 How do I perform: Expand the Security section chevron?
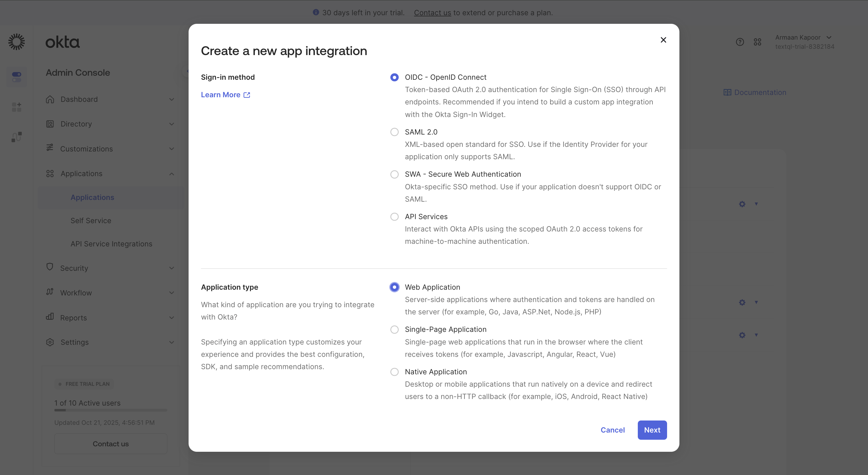[x=172, y=268]
